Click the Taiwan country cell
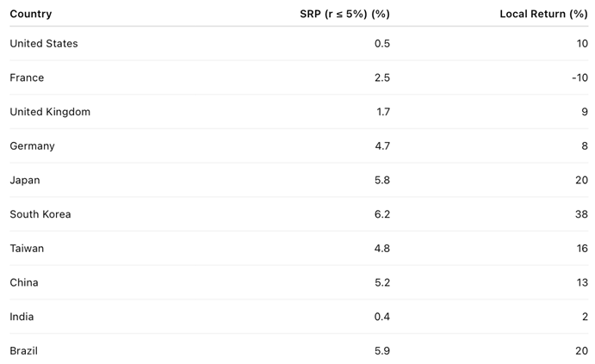This screenshot has width=595, height=364. [27, 249]
